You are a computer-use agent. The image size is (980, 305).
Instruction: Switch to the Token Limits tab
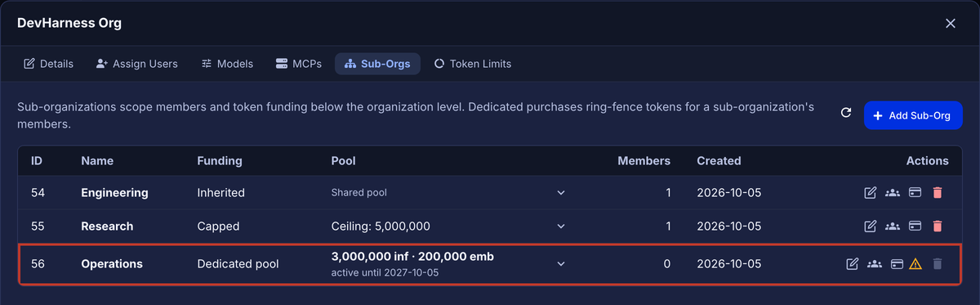pyautogui.click(x=473, y=64)
